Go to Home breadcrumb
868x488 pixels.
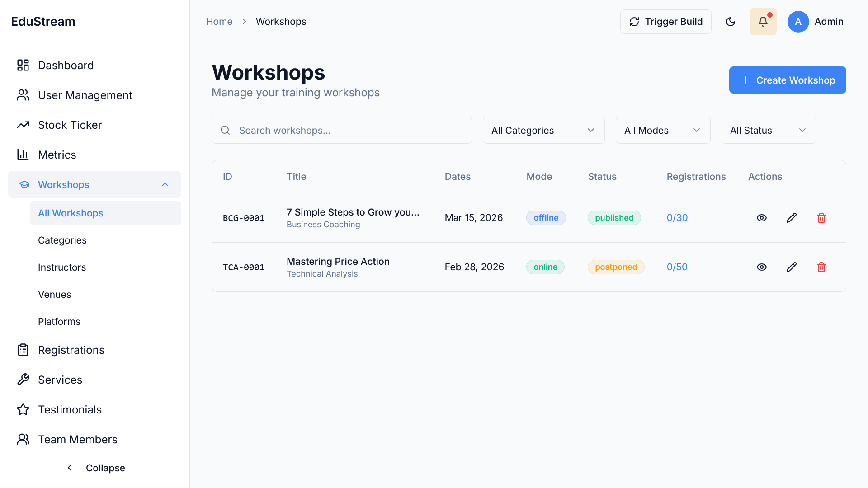click(219, 22)
